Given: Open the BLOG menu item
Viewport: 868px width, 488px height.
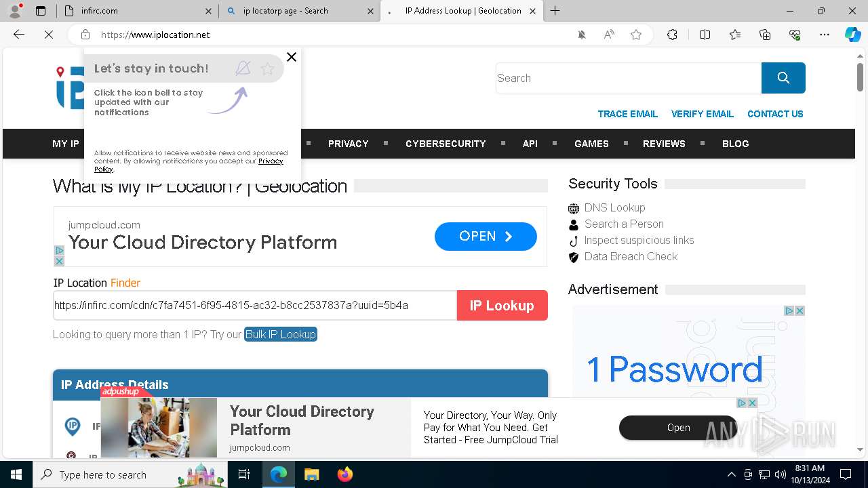Looking at the screenshot, I should (736, 144).
